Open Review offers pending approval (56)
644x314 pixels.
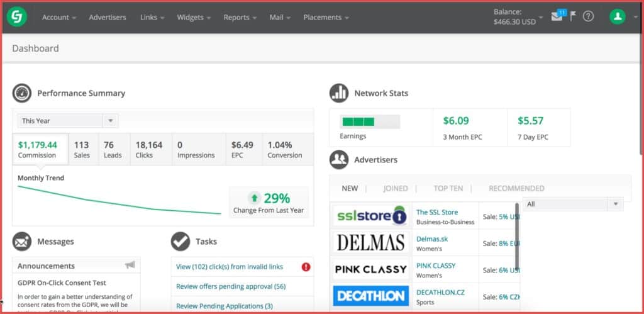tap(231, 286)
